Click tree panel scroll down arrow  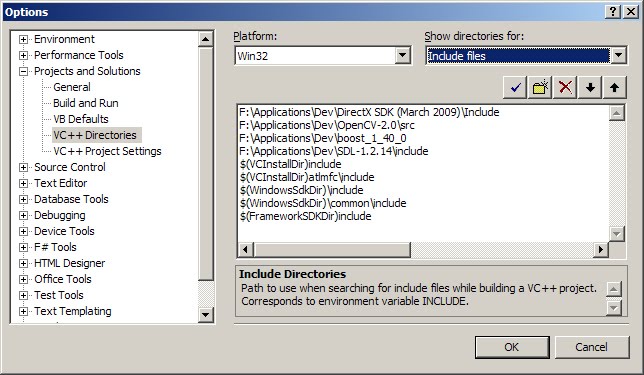(205, 315)
